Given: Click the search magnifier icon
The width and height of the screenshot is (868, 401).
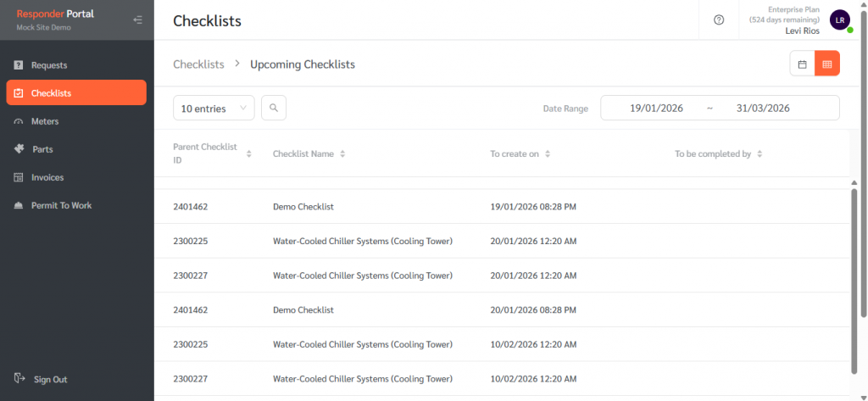Looking at the screenshot, I should pos(274,108).
